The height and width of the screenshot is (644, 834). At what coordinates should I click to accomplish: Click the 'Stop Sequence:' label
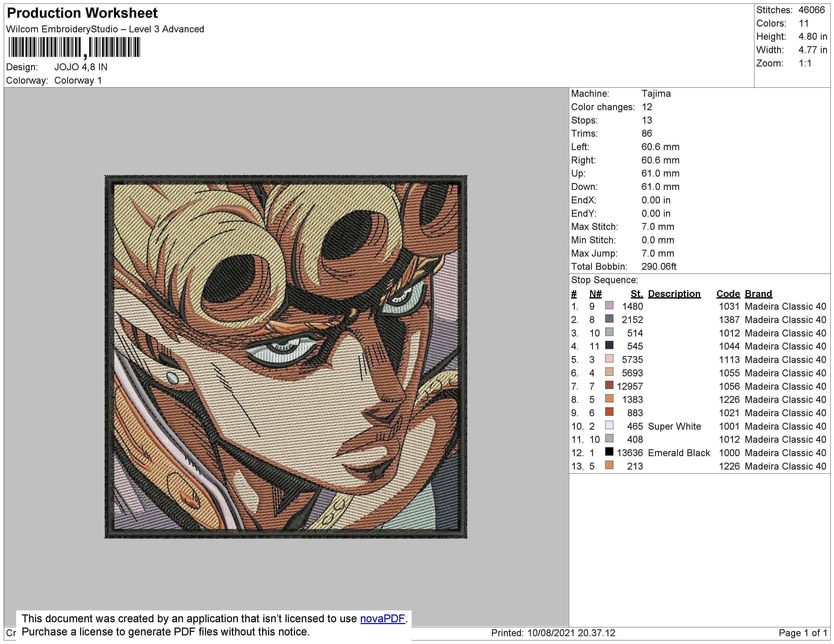point(604,280)
